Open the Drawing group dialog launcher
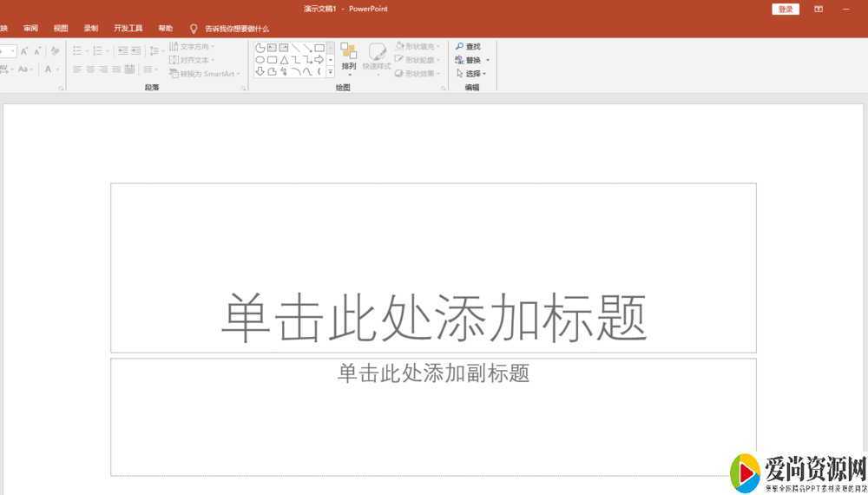Screen dimensions: 868x495 point(443,89)
